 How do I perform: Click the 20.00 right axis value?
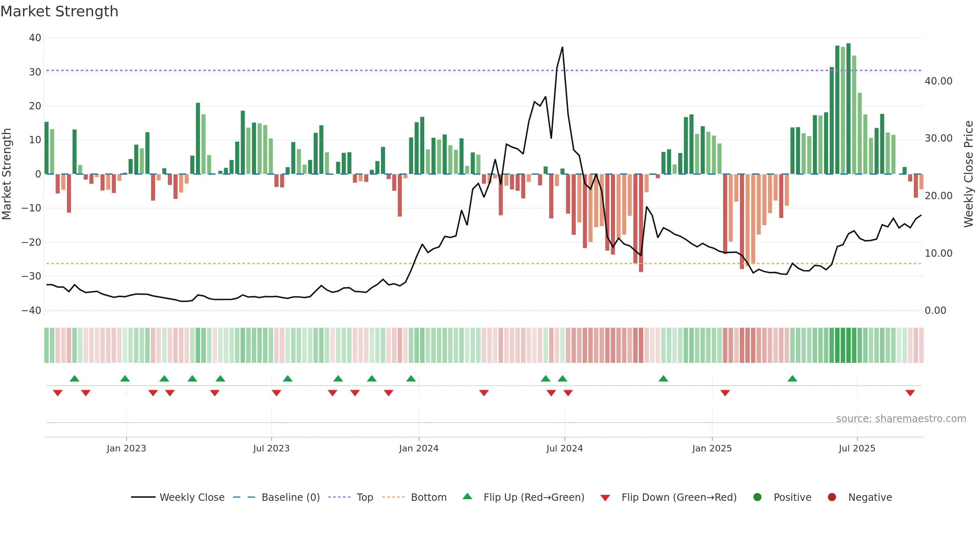pos(938,196)
